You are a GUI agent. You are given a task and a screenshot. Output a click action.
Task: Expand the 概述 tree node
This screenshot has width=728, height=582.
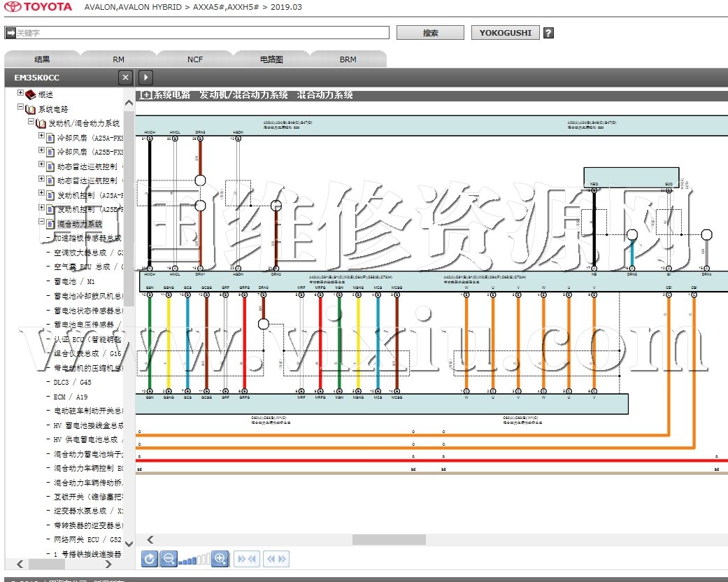tap(21, 93)
